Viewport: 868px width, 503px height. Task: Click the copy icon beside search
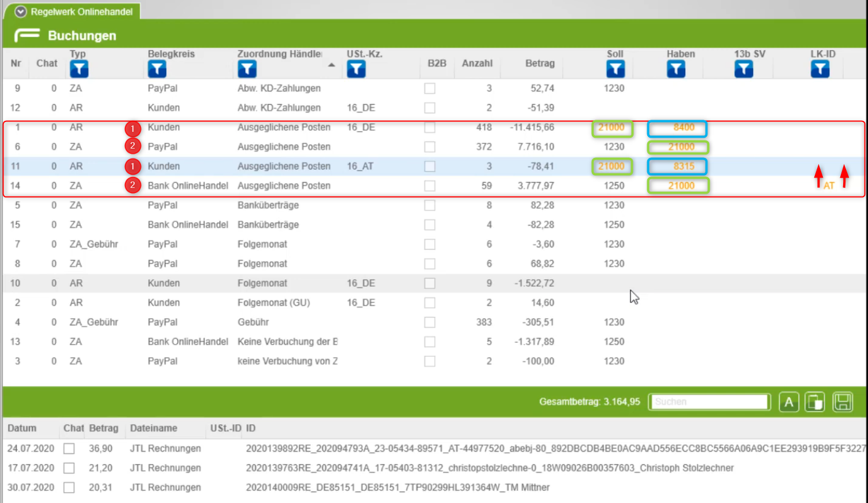815,402
